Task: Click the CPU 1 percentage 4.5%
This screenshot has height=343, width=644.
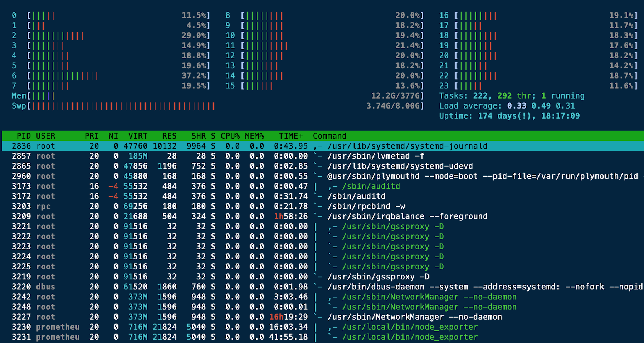Action: click(x=196, y=25)
